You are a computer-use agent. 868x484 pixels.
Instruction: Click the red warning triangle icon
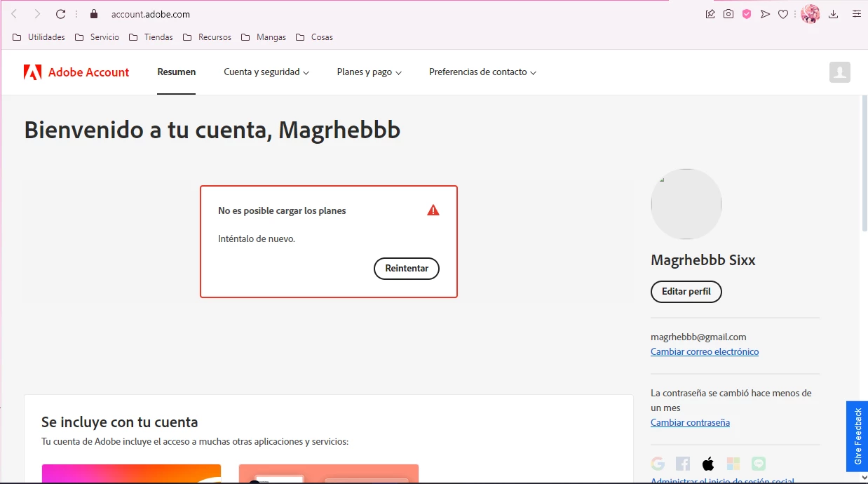[433, 210]
